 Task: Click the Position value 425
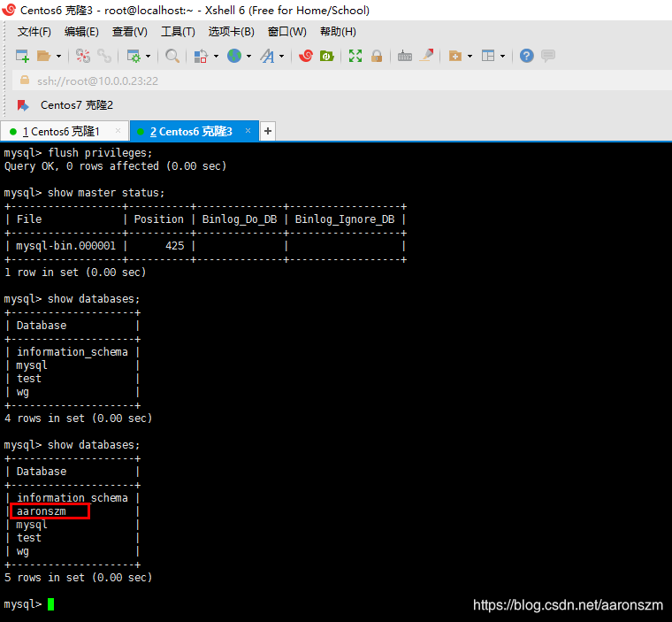[175, 246]
